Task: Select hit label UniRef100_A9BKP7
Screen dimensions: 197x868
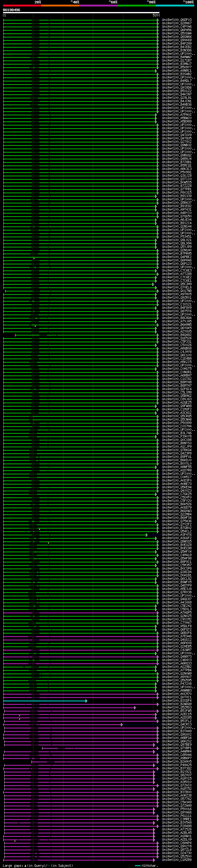Action: [x=177, y=758]
